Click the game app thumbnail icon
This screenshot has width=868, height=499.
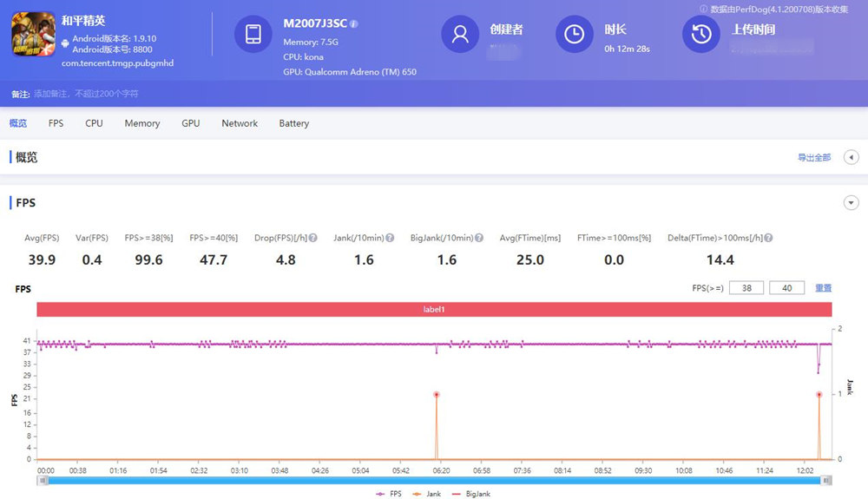pyautogui.click(x=34, y=35)
